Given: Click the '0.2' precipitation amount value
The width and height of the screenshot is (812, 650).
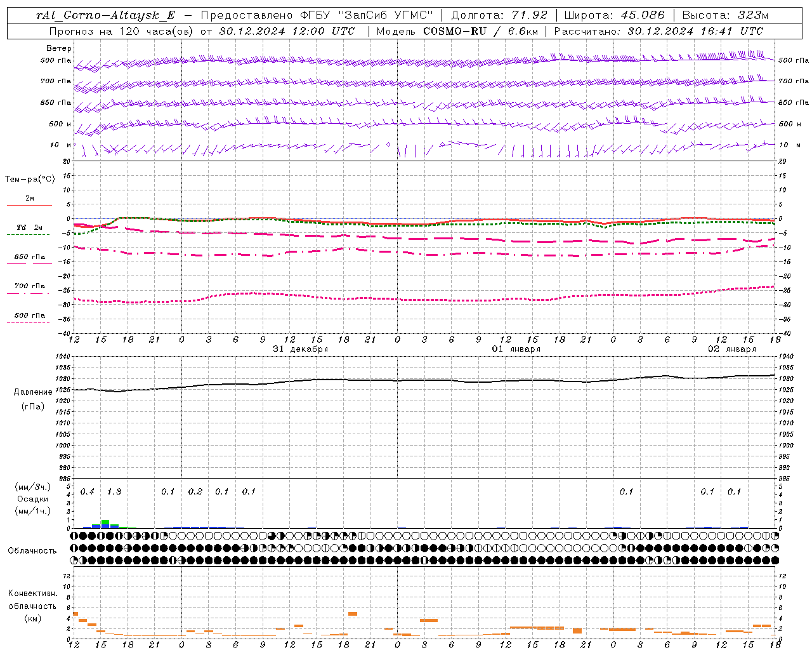Looking at the screenshot, I should (195, 492).
